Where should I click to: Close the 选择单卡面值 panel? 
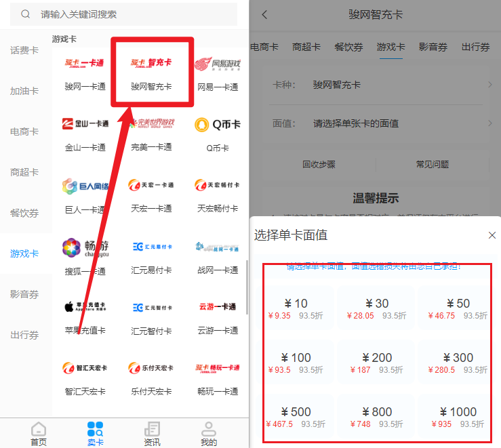pyautogui.click(x=492, y=235)
